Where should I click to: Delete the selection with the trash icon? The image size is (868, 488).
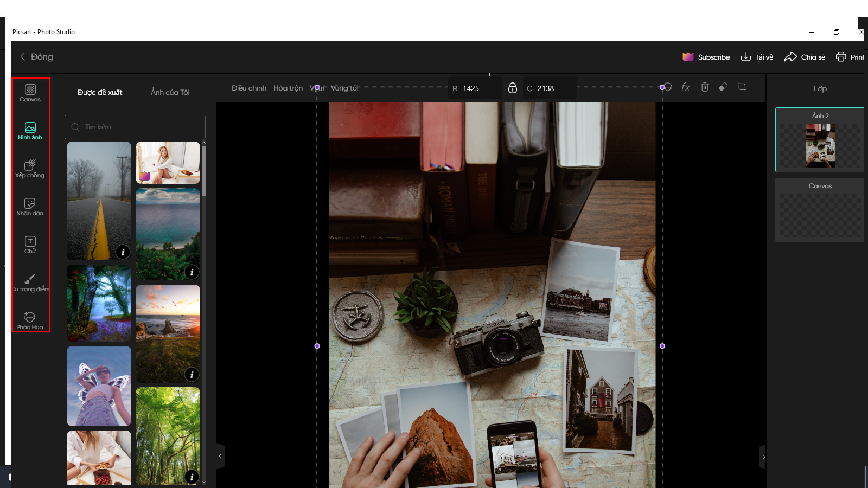click(704, 87)
